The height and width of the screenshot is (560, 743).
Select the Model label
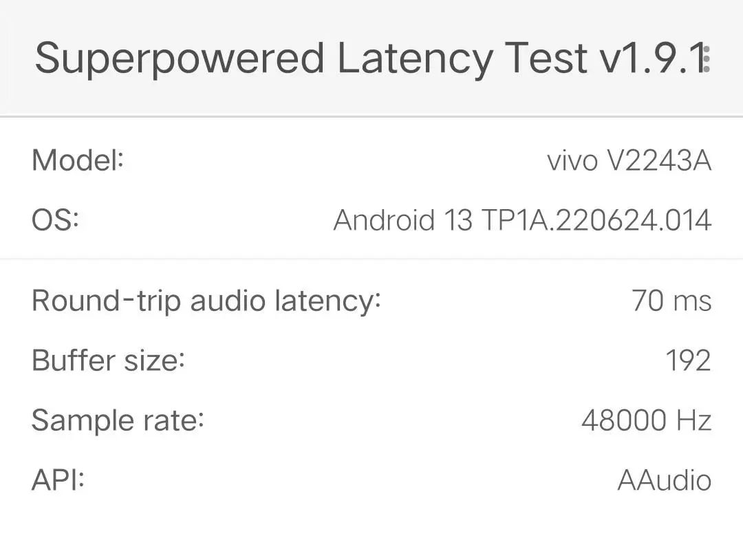point(78,161)
